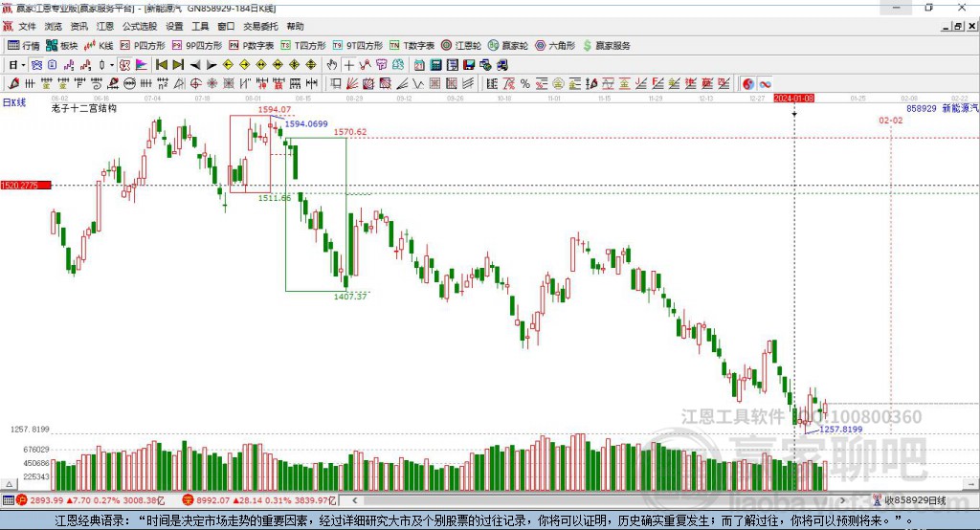Expand the 日 period dropdown arrow
This screenshot has width=980, height=530.
coord(23,65)
